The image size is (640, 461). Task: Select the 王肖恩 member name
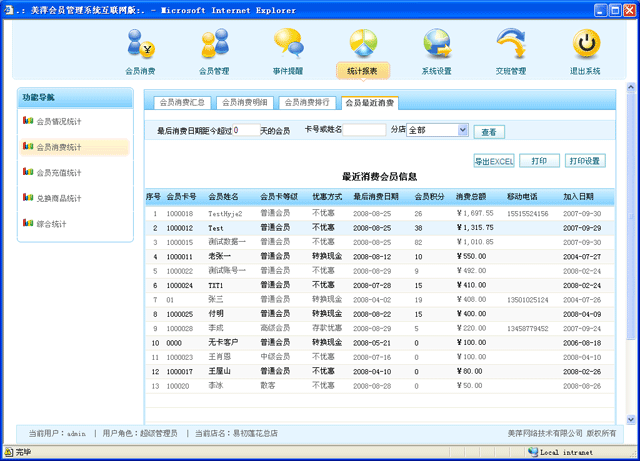[x=220, y=357]
